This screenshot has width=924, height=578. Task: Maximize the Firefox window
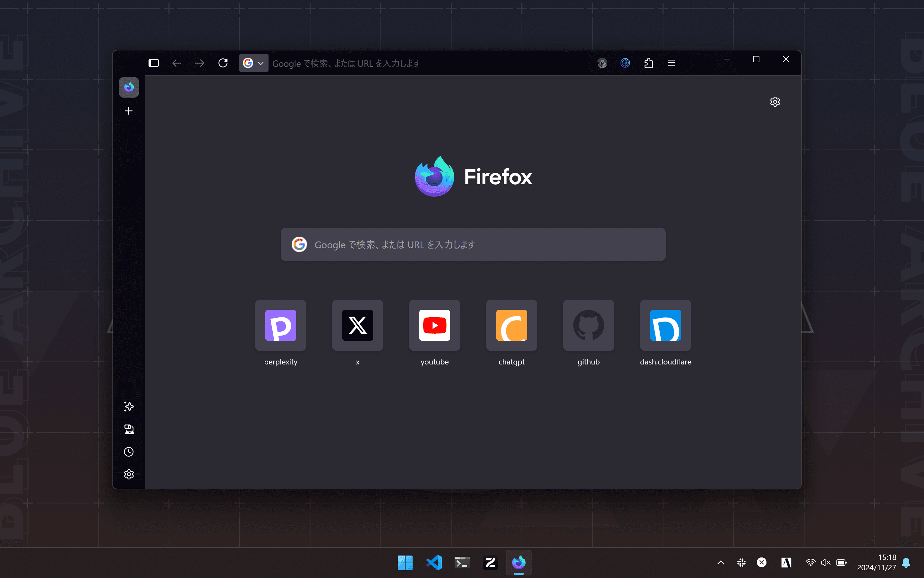[756, 59]
